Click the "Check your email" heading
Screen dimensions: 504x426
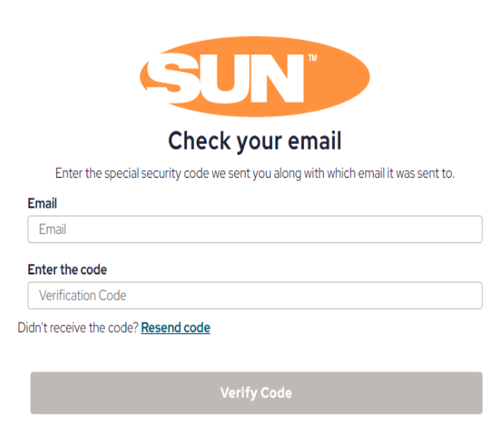[x=254, y=141]
